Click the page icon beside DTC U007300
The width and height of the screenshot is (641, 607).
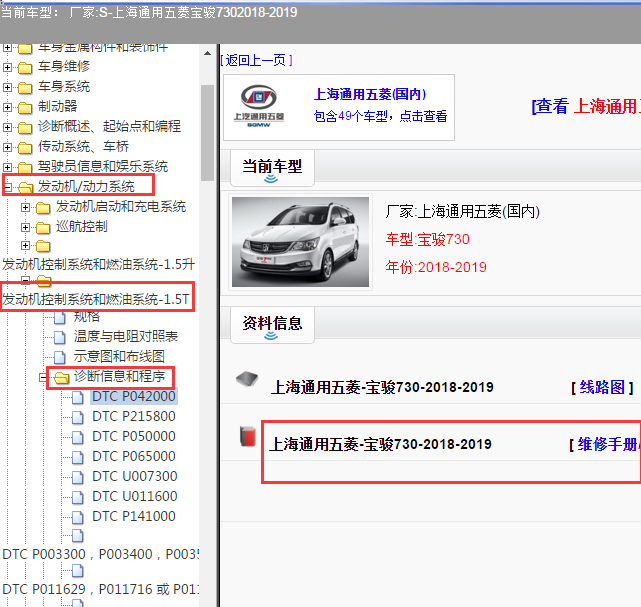(x=78, y=477)
